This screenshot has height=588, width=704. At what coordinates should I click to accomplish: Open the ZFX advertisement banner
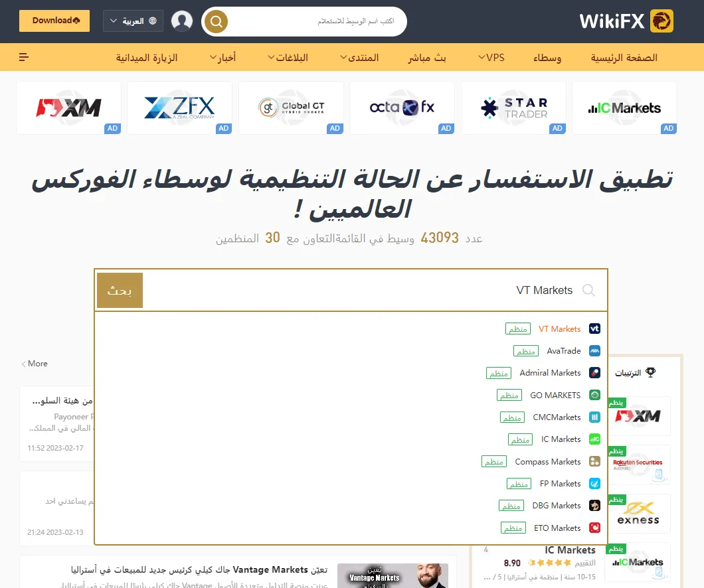[179, 108]
